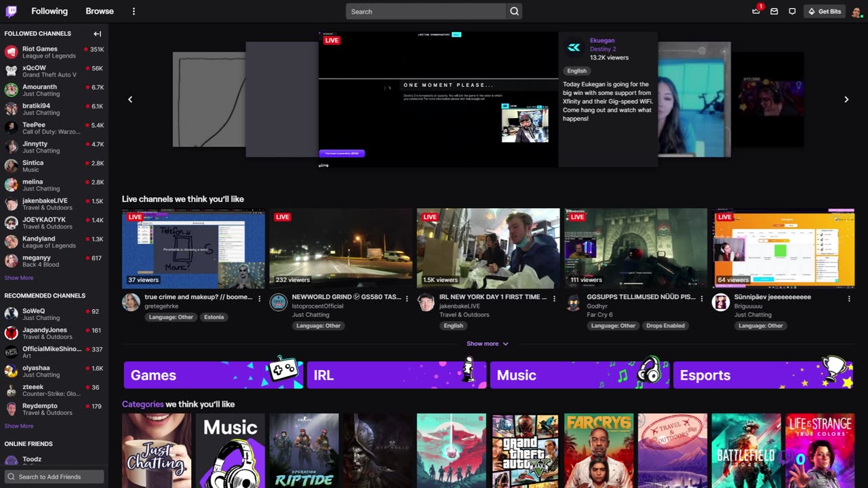Screen dimensions: 868x488
Task: Open jakenbakeLIVE streamer avatar under stream card
Action: pos(426,302)
